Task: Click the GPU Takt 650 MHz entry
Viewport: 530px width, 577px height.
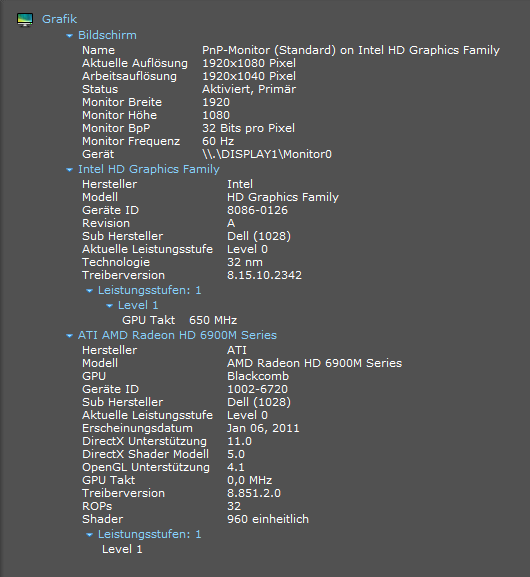Action: coord(180,320)
